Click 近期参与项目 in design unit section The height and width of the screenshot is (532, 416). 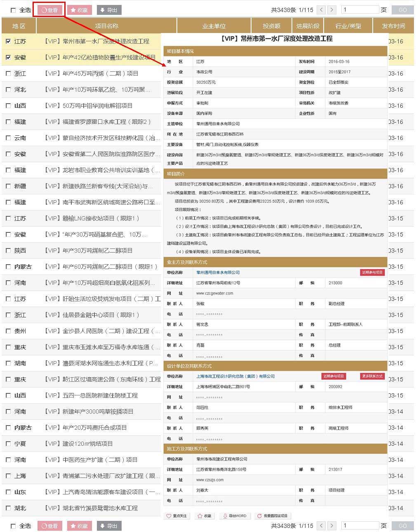[334, 376]
